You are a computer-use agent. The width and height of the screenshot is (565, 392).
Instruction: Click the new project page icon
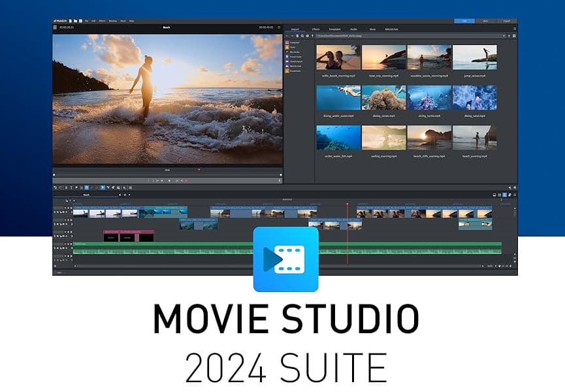pyautogui.click(x=71, y=21)
